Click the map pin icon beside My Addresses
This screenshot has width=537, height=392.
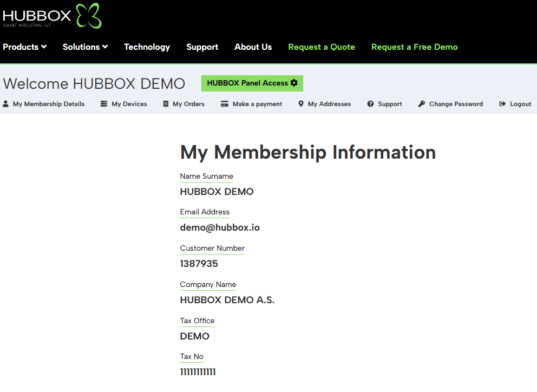pyautogui.click(x=301, y=104)
